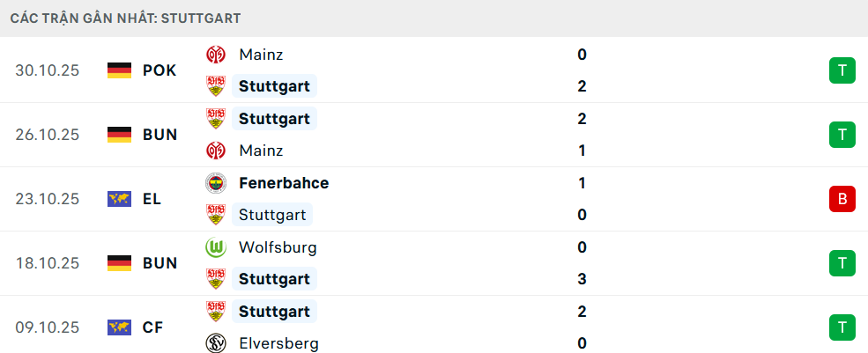Click the Europe flag icon beside EL
868x353 pixels.
(x=119, y=199)
